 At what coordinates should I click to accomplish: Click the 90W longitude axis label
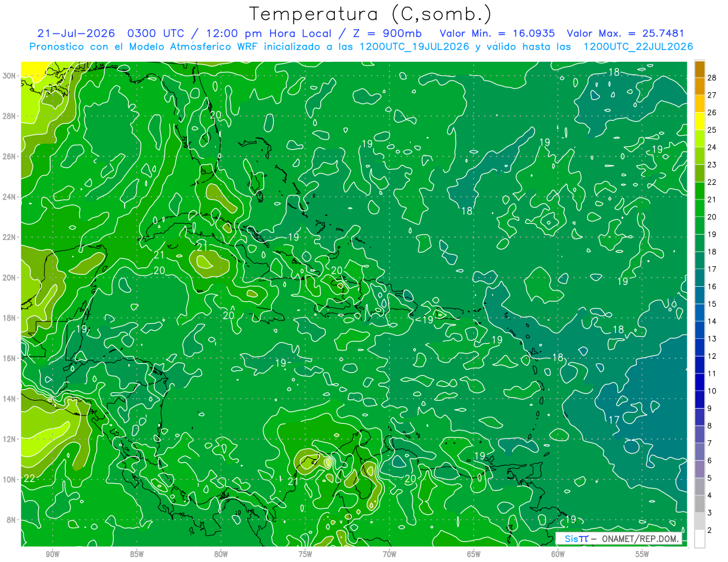coord(52,554)
